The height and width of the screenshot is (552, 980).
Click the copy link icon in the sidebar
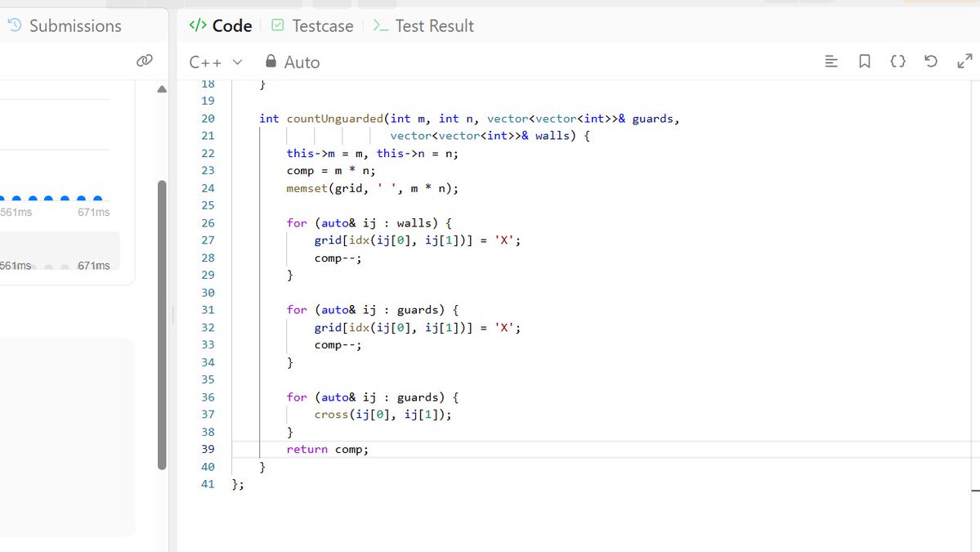(145, 60)
